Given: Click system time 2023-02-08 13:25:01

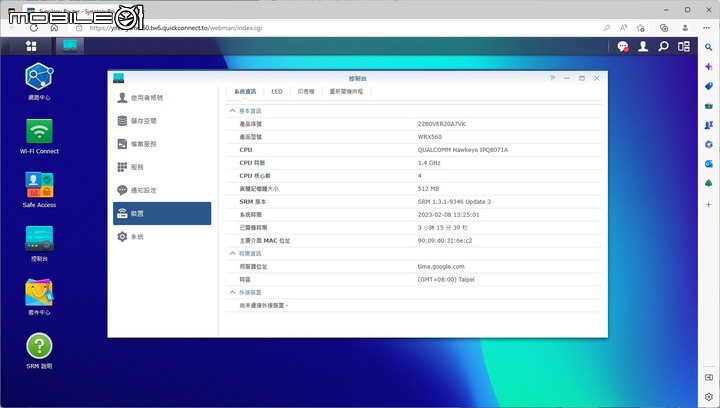Looking at the screenshot, I should pyautogui.click(x=449, y=215).
